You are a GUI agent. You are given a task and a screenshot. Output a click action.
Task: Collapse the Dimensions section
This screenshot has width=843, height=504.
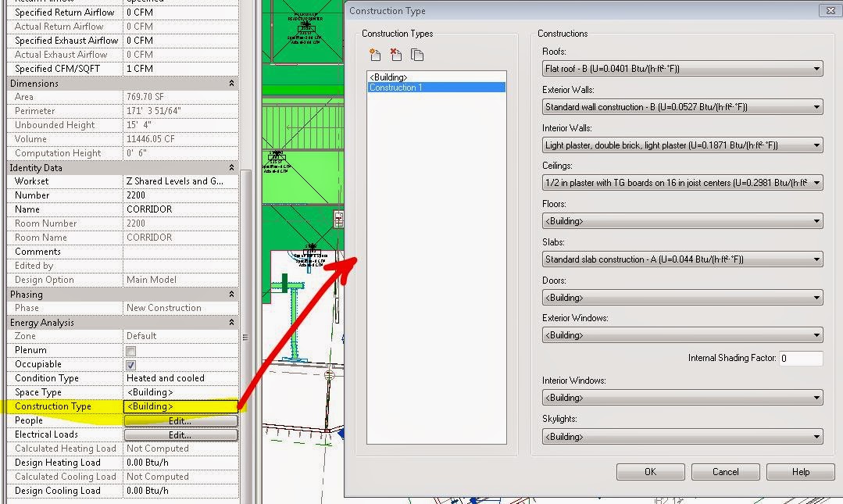[x=230, y=83]
